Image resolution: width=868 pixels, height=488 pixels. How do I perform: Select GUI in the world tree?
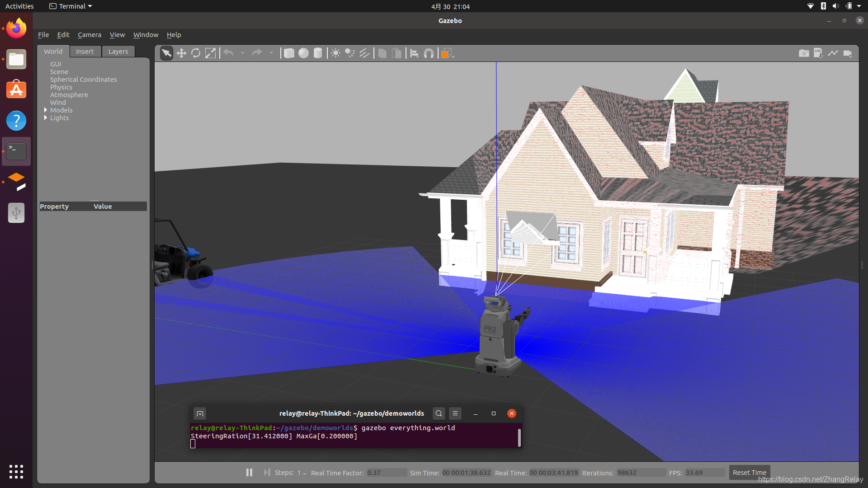pyautogui.click(x=56, y=64)
